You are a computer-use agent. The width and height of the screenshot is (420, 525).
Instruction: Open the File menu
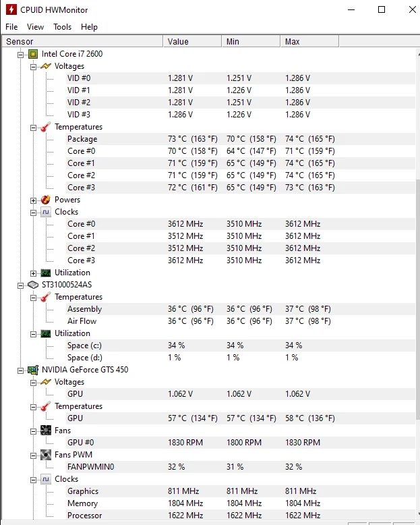click(x=11, y=27)
